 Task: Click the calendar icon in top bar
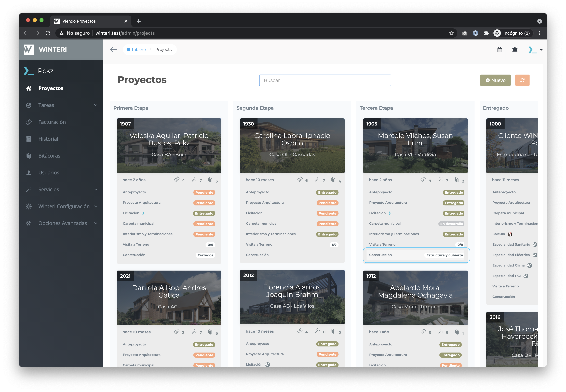(499, 50)
